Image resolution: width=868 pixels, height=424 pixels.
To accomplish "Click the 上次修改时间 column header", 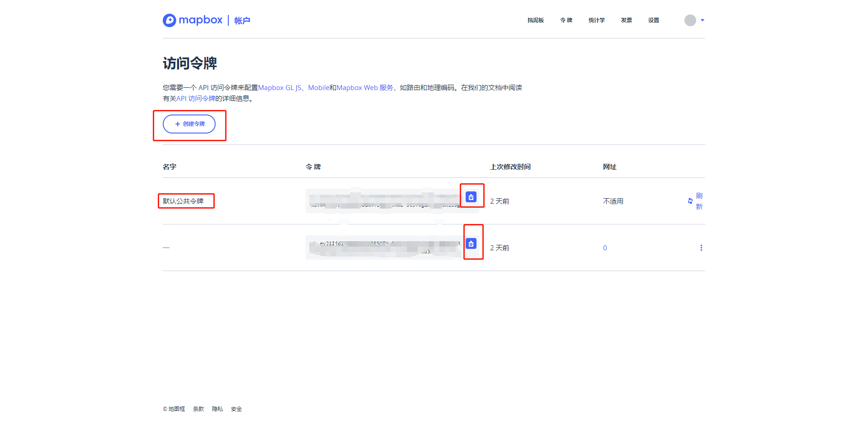I will [510, 167].
